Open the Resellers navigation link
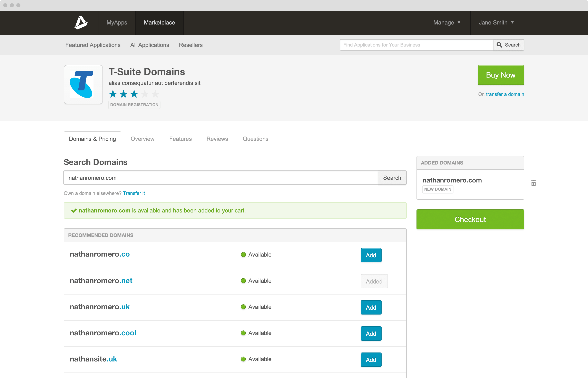The height and width of the screenshot is (378, 588). [x=190, y=45]
